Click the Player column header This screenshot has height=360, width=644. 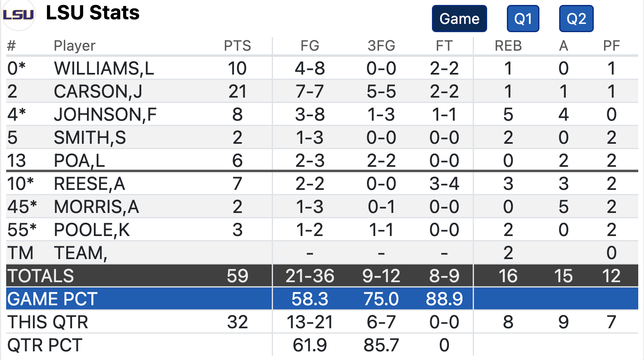75,45
